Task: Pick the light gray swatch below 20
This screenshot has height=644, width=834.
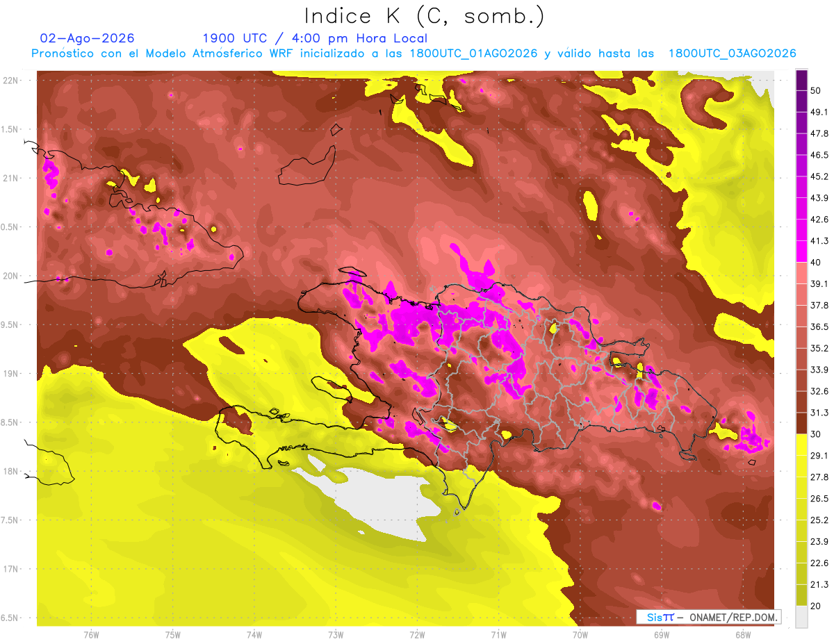Action: point(801,617)
